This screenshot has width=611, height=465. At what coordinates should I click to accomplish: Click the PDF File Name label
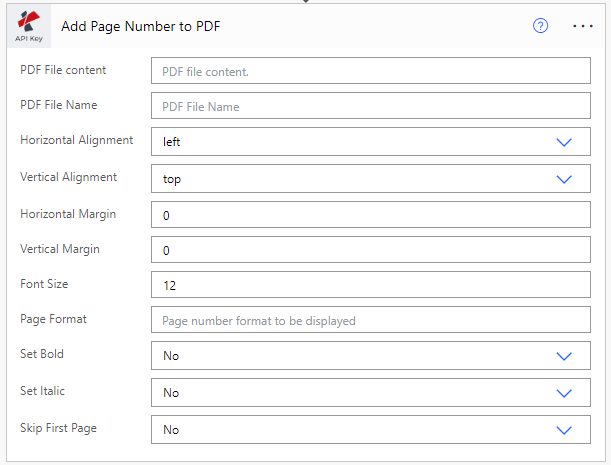59,105
